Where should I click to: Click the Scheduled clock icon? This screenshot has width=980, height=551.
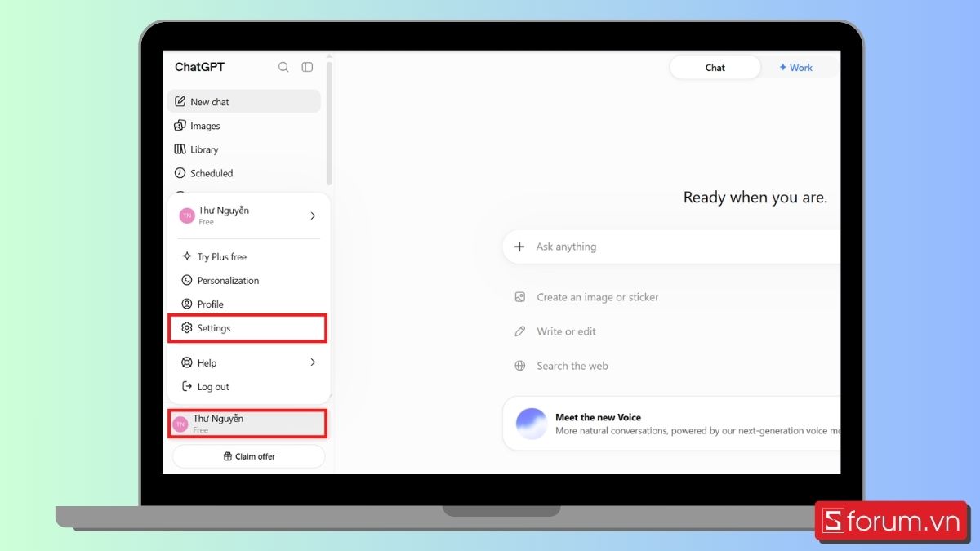pos(180,173)
